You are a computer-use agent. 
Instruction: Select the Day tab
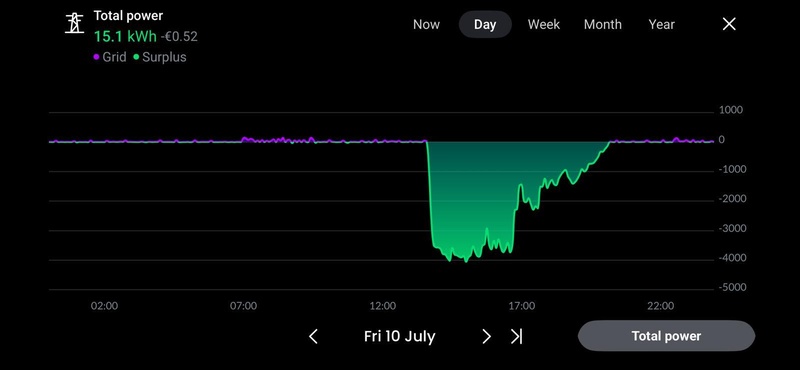tap(485, 24)
